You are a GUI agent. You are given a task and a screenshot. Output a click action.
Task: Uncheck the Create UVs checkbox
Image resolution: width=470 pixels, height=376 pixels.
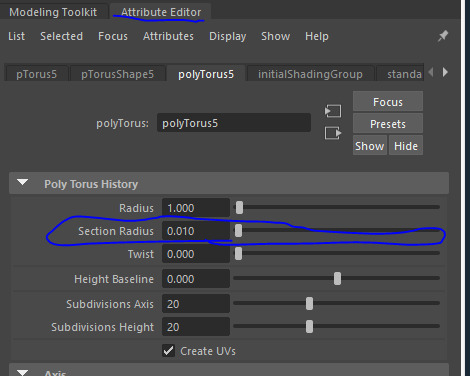[169, 351]
